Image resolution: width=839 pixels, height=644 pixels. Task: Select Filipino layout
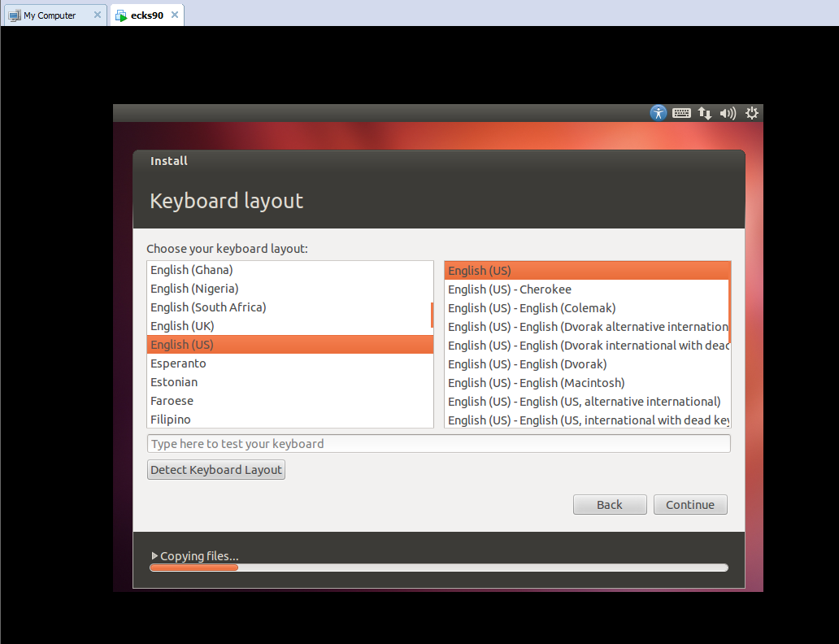click(290, 419)
